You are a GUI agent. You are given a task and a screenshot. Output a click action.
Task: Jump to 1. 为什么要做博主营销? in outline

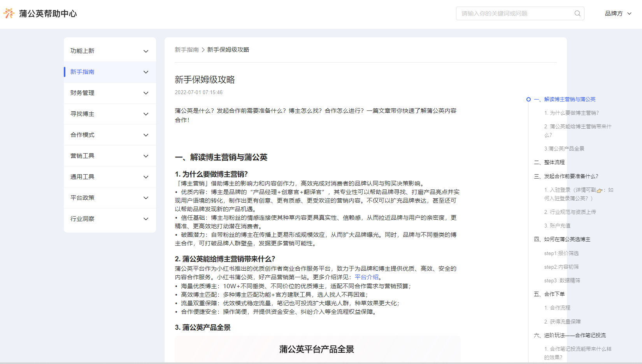[571, 113]
